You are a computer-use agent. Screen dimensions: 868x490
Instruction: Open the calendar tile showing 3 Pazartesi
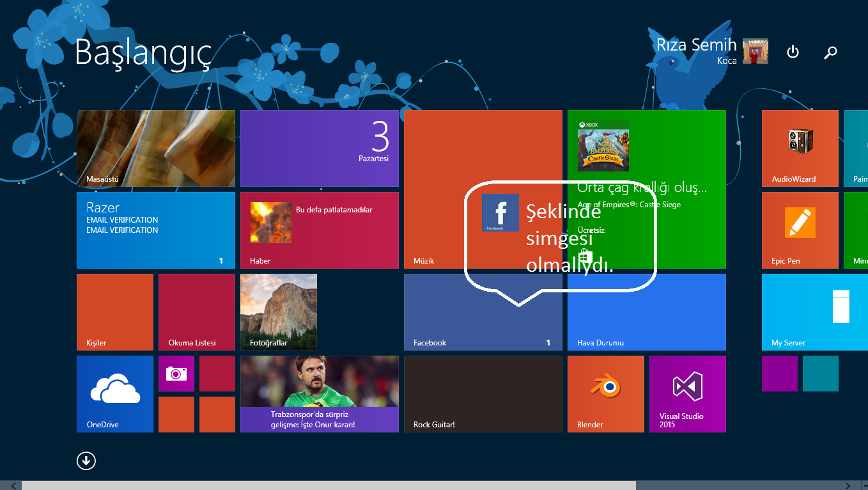[319, 148]
